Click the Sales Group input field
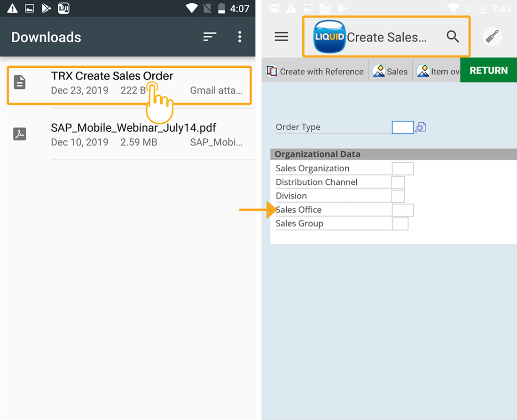Image resolution: width=517 pixels, height=420 pixels. click(399, 224)
